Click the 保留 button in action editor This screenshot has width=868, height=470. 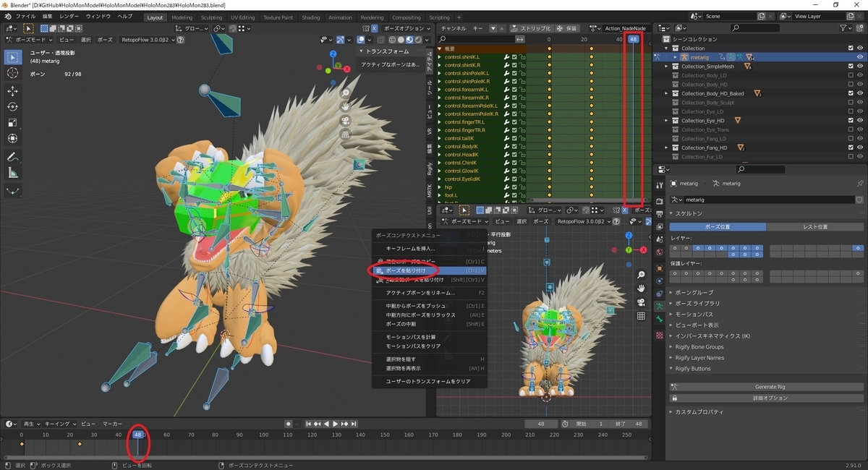(x=568, y=28)
